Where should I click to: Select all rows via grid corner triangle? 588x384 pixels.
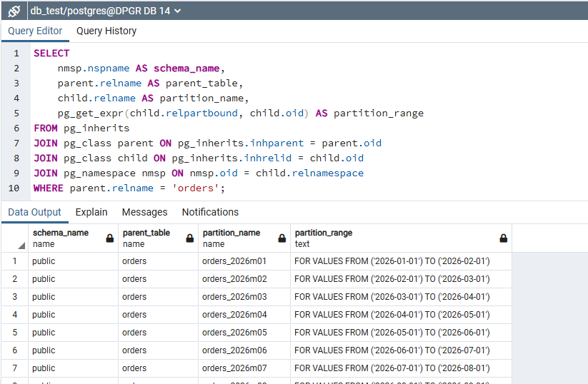(x=21, y=246)
